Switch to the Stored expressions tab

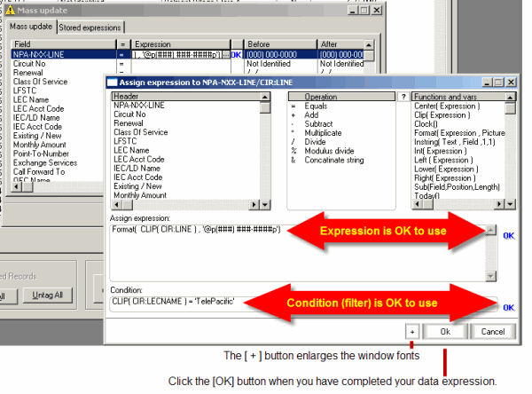(x=90, y=28)
